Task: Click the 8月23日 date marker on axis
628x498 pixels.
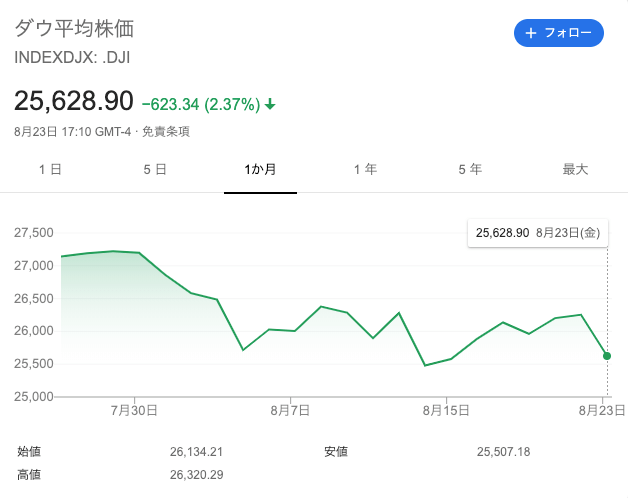Action: point(602,410)
